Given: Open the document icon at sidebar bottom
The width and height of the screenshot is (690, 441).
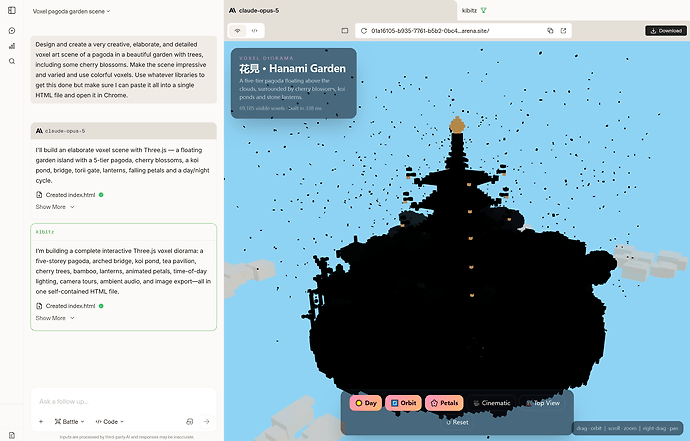Looking at the screenshot, I should pyautogui.click(x=12, y=435).
